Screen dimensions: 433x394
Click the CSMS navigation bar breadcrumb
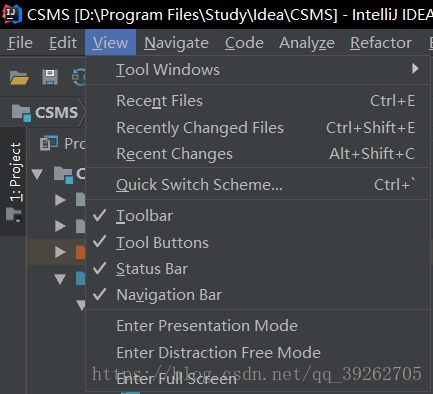point(45,112)
